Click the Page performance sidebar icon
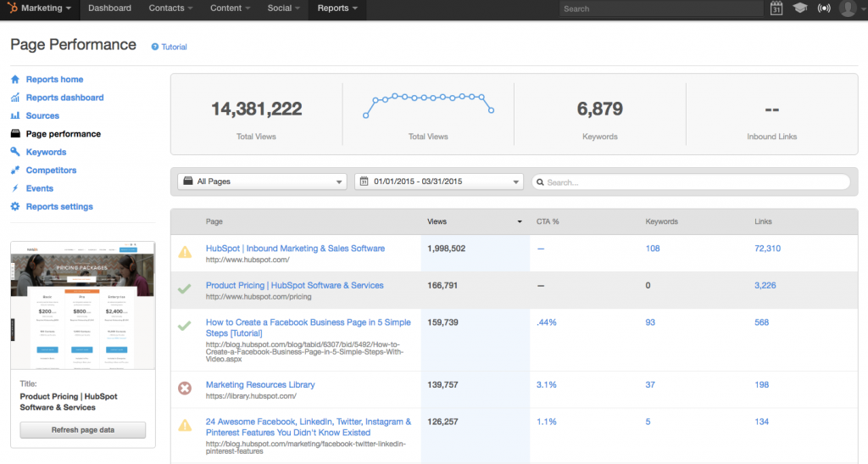Image resolution: width=868 pixels, height=464 pixels. click(15, 133)
